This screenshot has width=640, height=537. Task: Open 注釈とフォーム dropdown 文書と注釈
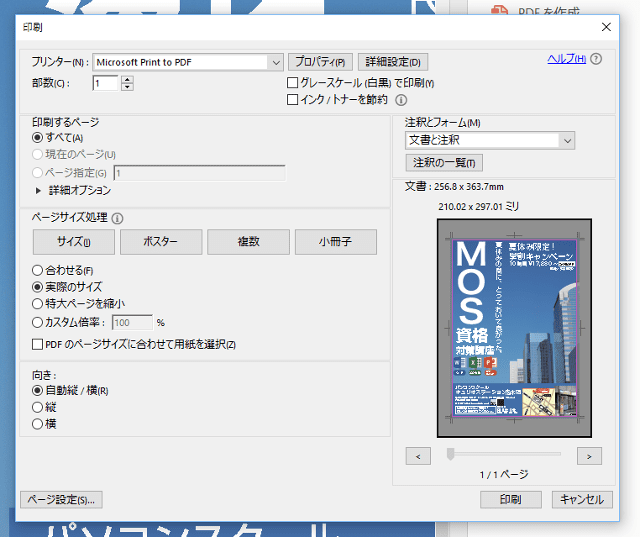(x=490, y=140)
